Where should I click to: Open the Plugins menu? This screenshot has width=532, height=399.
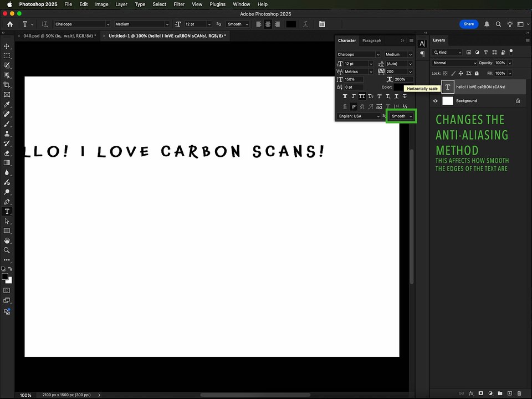(x=217, y=4)
